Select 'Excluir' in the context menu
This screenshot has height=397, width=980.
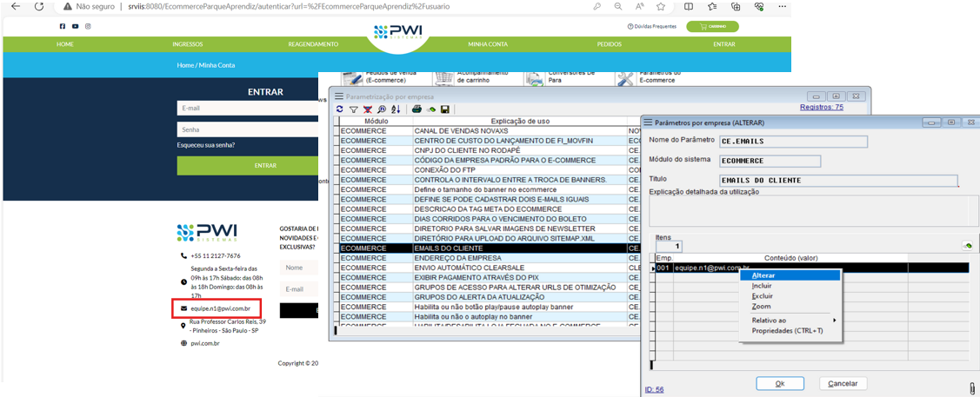(762, 296)
